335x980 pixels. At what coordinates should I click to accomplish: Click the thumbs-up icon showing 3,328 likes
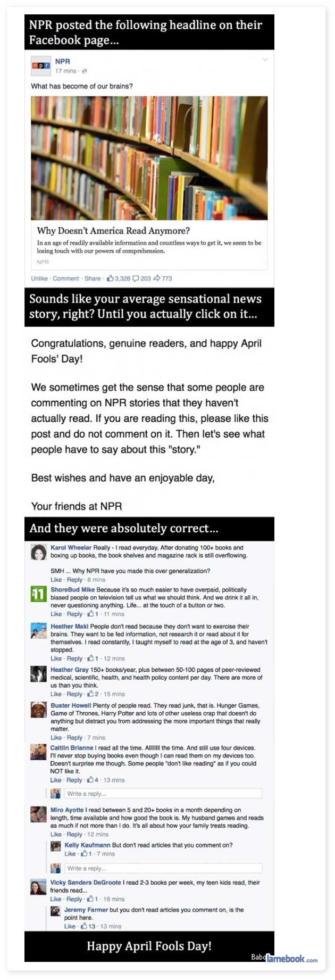tap(111, 278)
